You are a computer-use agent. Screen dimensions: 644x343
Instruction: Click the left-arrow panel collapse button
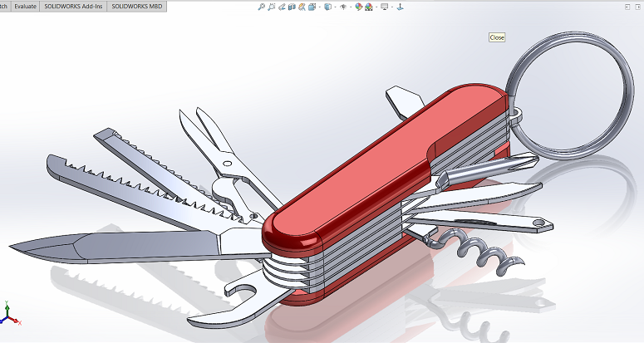click(627, 7)
